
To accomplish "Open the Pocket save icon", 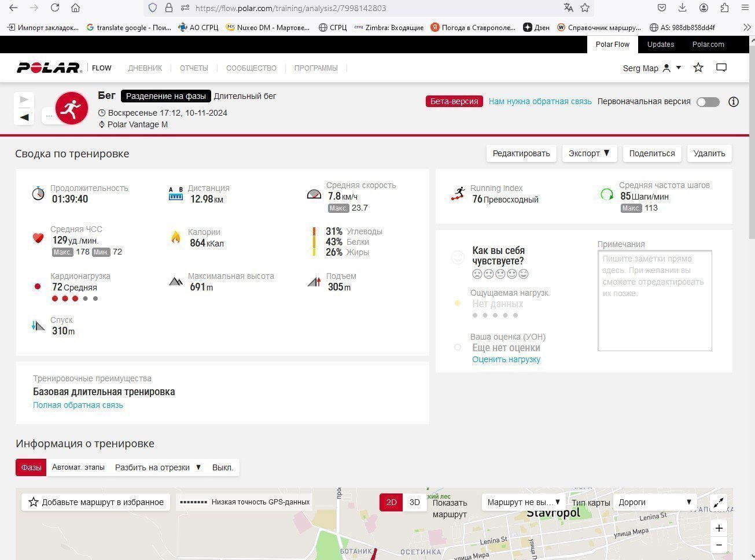I will click(662, 8).
